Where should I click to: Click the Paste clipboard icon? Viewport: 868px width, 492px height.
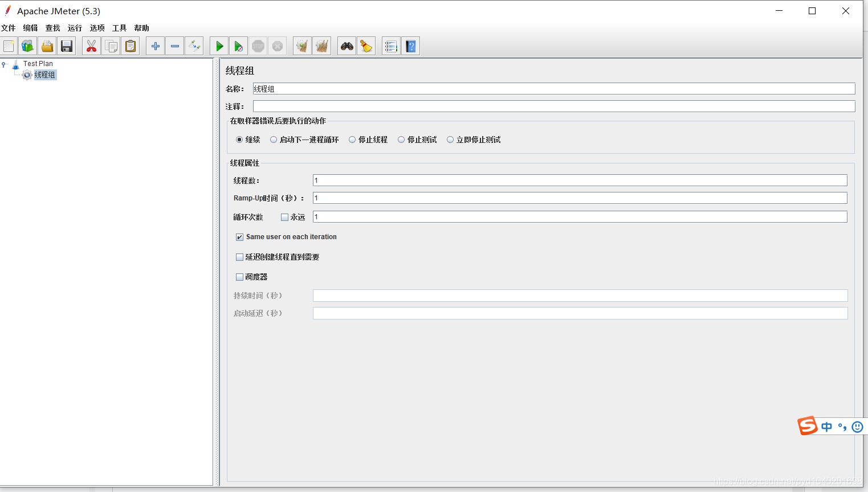[x=131, y=46]
